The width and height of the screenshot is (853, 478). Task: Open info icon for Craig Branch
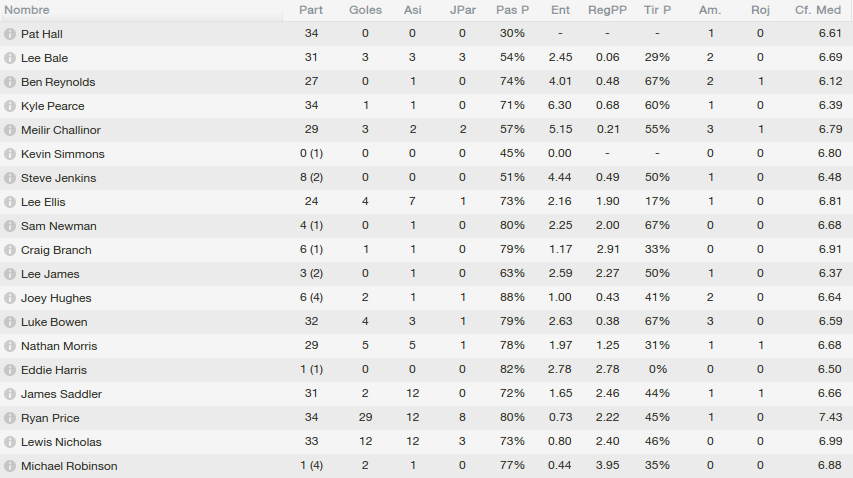[x=9, y=250]
